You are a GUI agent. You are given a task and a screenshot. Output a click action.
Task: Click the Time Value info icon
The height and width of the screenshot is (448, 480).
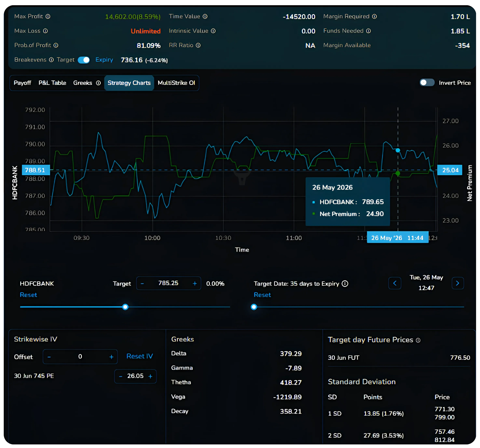pyautogui.click(x=205, y=16)
